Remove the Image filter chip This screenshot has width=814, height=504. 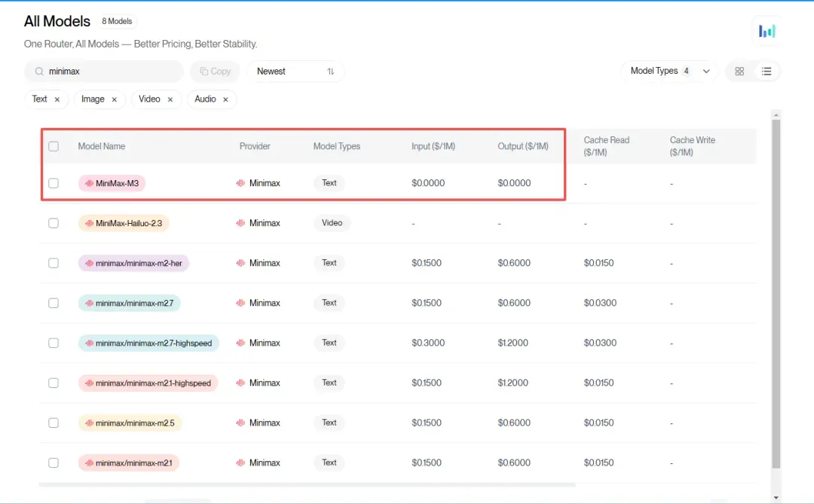tap(115, 99)
